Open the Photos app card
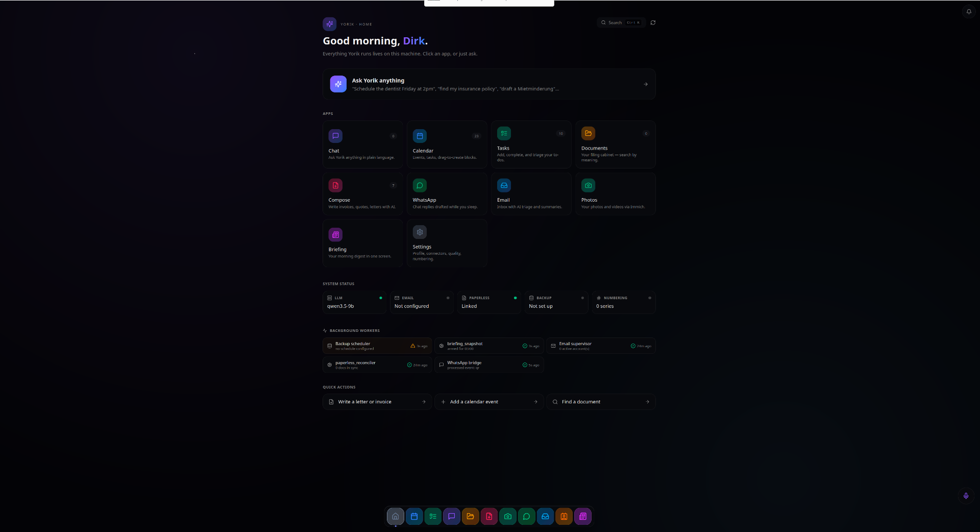 coord(616,194)
